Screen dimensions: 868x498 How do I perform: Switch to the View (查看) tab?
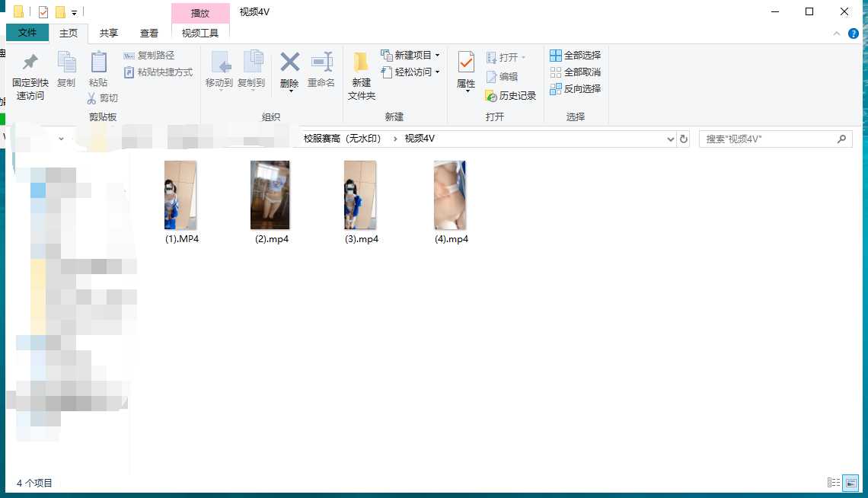coord(149,34)
